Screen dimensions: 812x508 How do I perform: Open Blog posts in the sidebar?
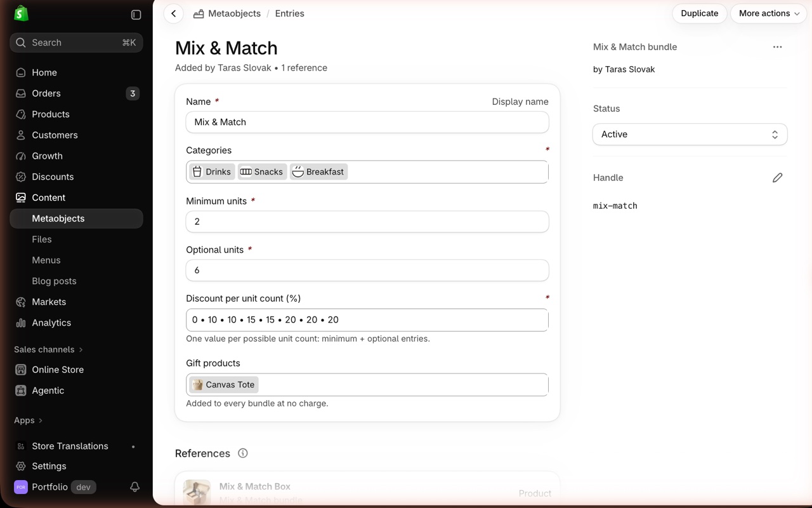pos(54,281)
